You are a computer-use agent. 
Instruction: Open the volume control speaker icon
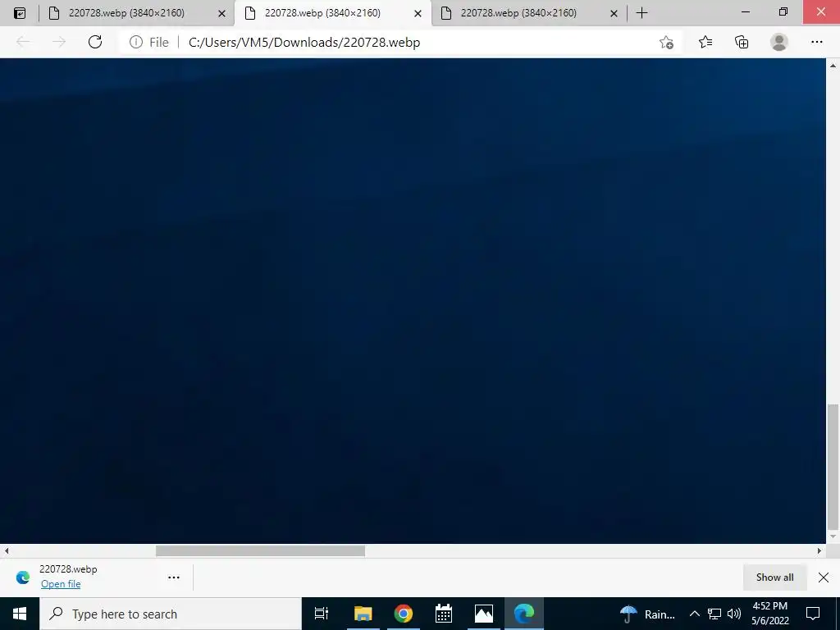click(x=734, y=614)
